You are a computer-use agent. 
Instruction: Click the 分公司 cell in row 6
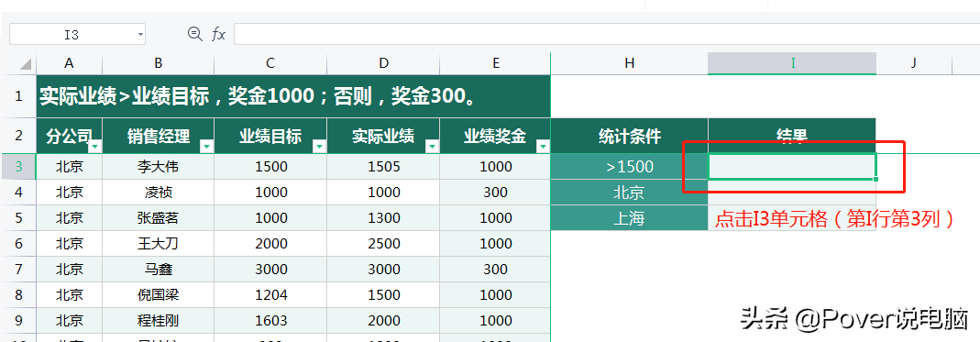[x=70, y=244]
